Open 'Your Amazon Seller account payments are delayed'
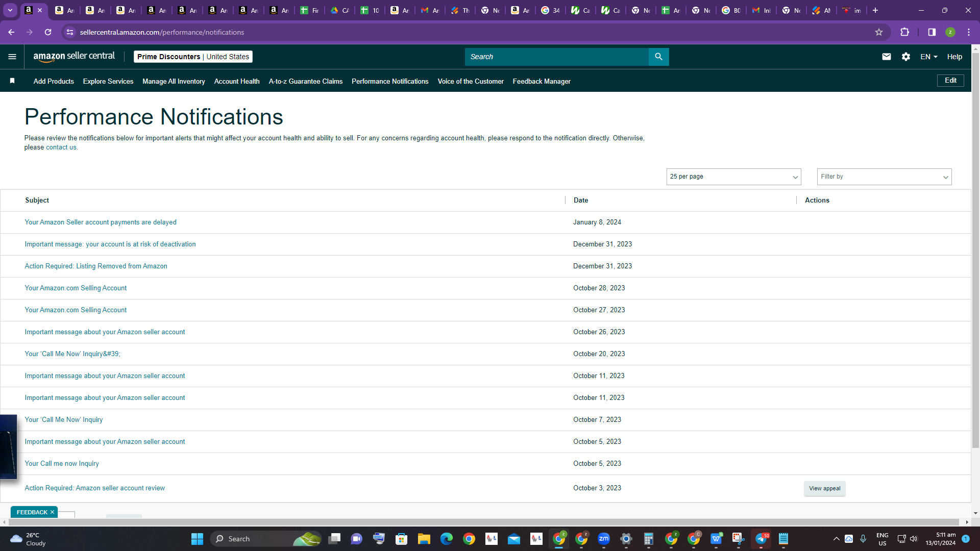The height and width of the screenshot is (551, 980). tap(101, 222)
